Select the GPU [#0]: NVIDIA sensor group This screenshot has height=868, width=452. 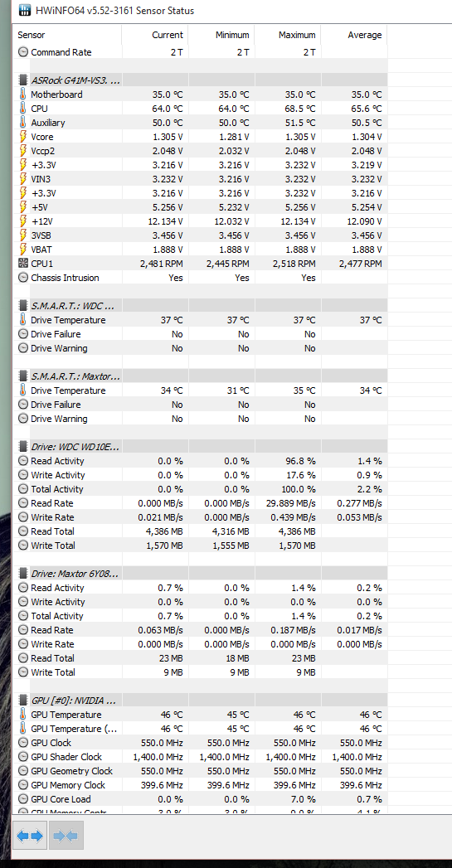(x=199, y=701)
